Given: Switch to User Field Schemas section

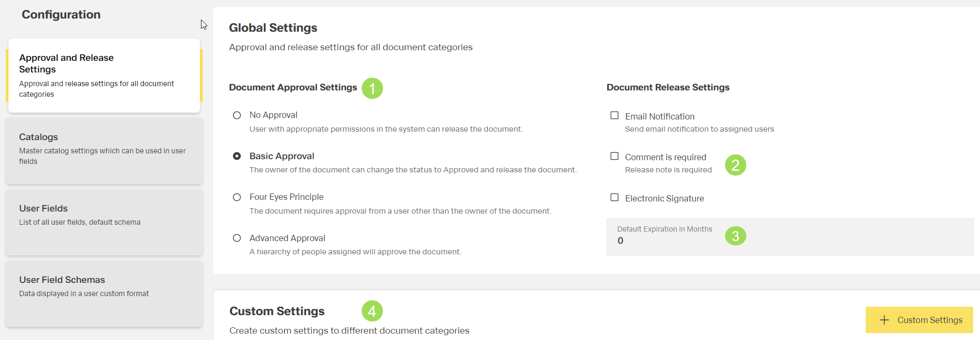Looking at the screenshot, I should point(104,293).
